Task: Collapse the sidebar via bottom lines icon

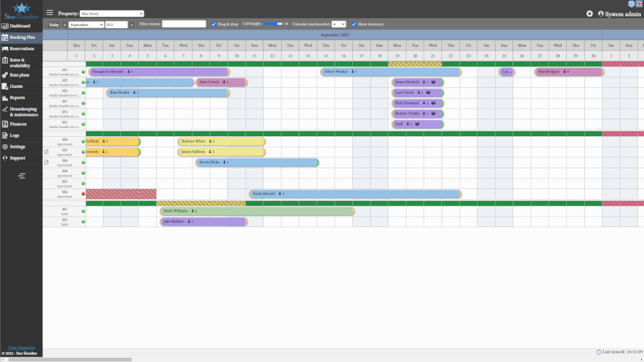Action: [x=21, y=176]
